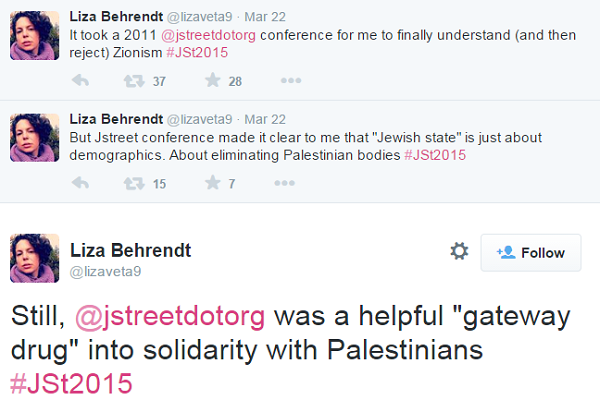Open Liza Behrendt avatar on second tweet
The width and height of the screenshot is (600, 412).
34,138
